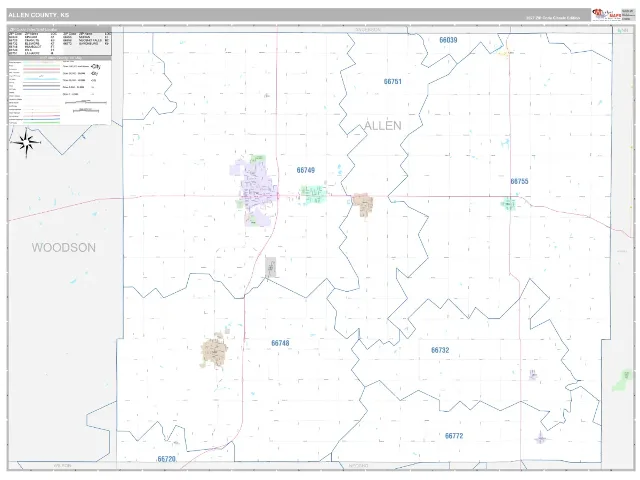640x480 pixels.
Task: Click the green line at legend bottom
Action: click(x=42, y=122)
